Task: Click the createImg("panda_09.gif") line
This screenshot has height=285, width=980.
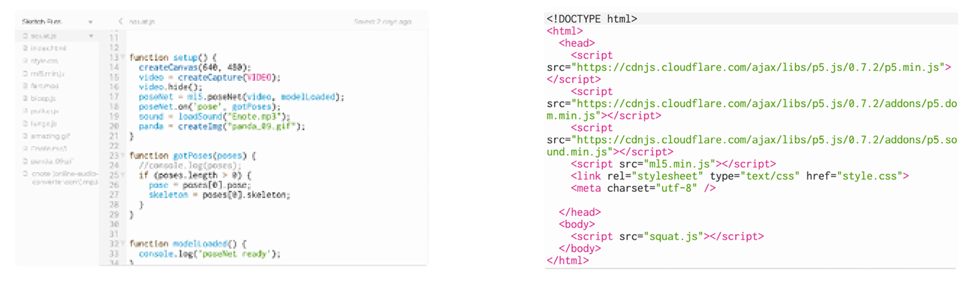Action: (x=222, y=126)
